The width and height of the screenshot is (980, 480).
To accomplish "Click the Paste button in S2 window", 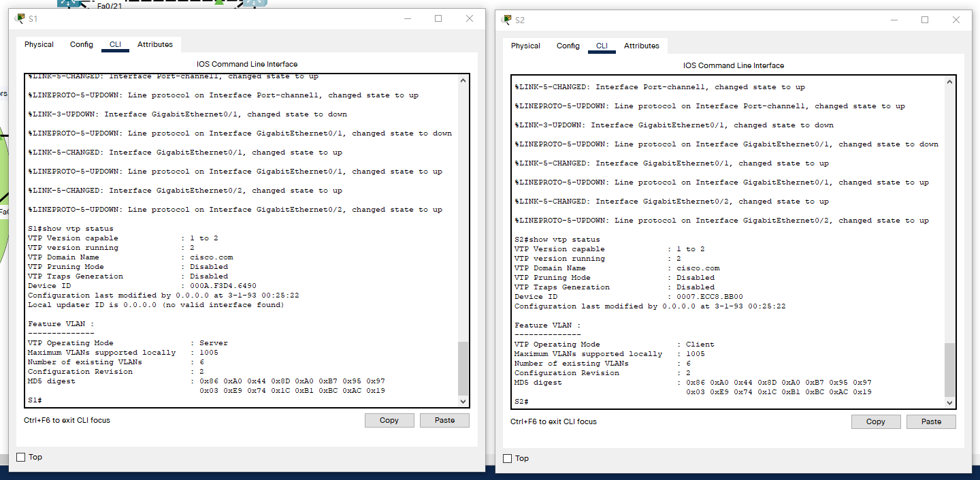I will point(931,421).
